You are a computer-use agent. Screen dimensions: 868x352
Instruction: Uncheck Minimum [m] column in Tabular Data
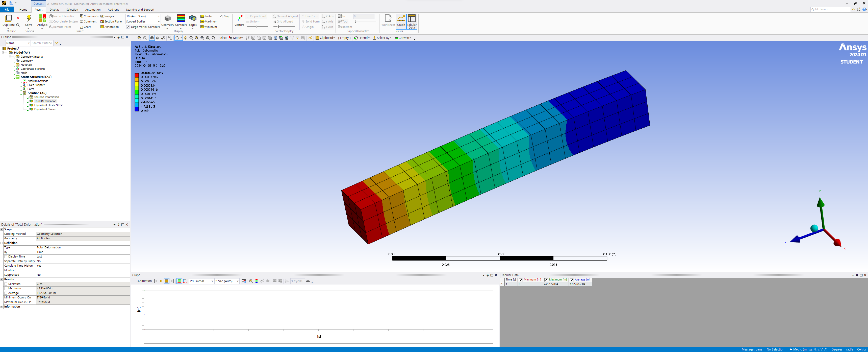(521, 280)
